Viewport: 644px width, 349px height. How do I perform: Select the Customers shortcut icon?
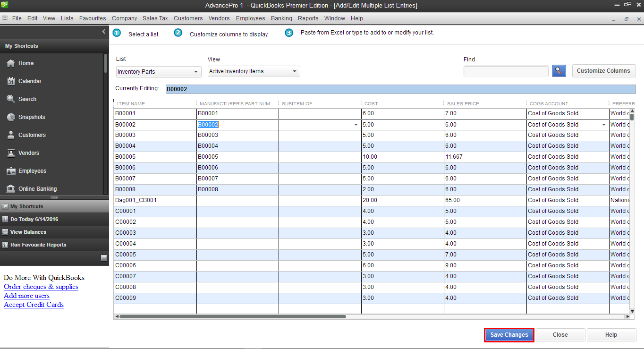[11, 135]
